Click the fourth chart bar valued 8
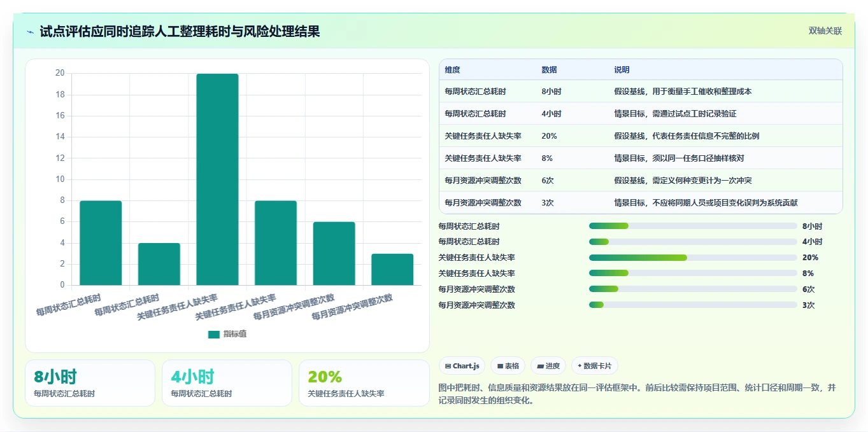The width and height of the screenshot is (868, 432). pyautogui.click(x=276, y=243)
